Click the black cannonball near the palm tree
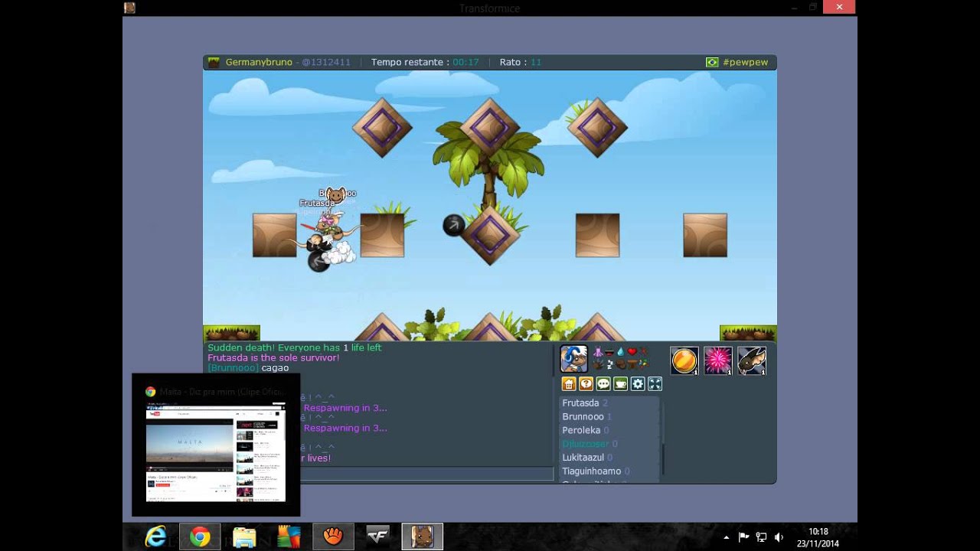Screen dimensions: 980x551 click(454, 225)
